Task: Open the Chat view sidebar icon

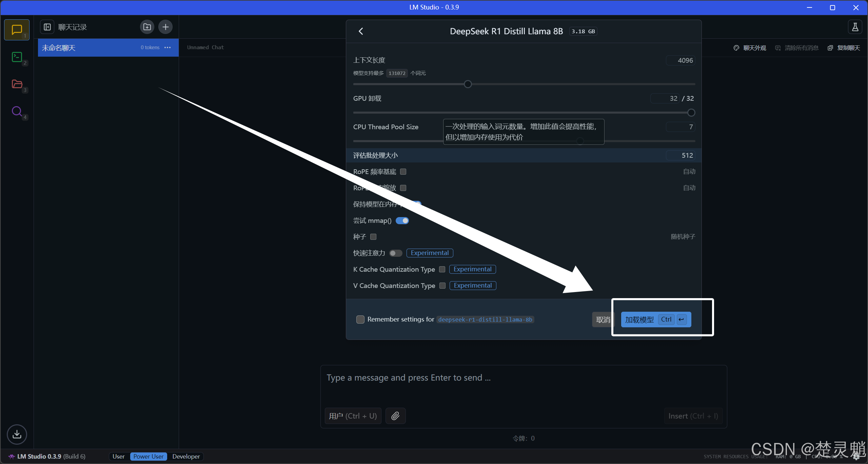Action: click(17, 30)
